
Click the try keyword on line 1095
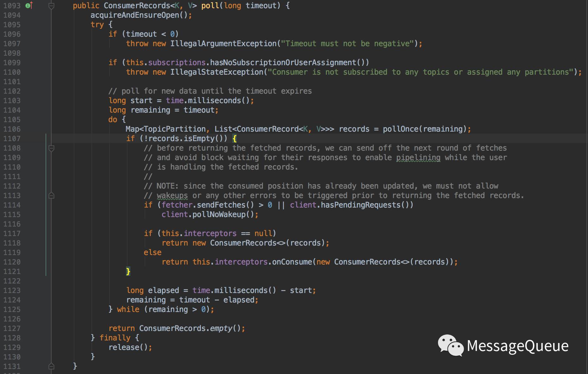[97, 25]
